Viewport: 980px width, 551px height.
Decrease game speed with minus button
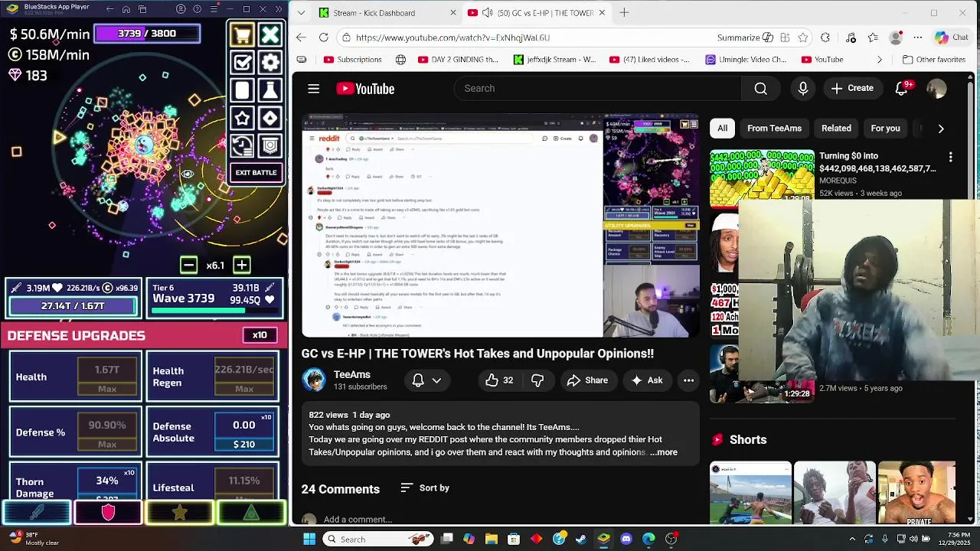click(188, 266)
